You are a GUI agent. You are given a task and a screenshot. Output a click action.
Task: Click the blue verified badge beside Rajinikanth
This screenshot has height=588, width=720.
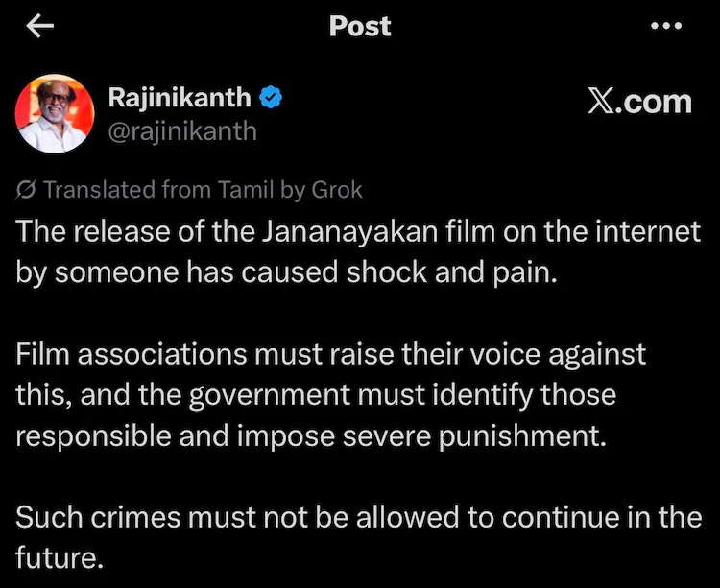271,97
